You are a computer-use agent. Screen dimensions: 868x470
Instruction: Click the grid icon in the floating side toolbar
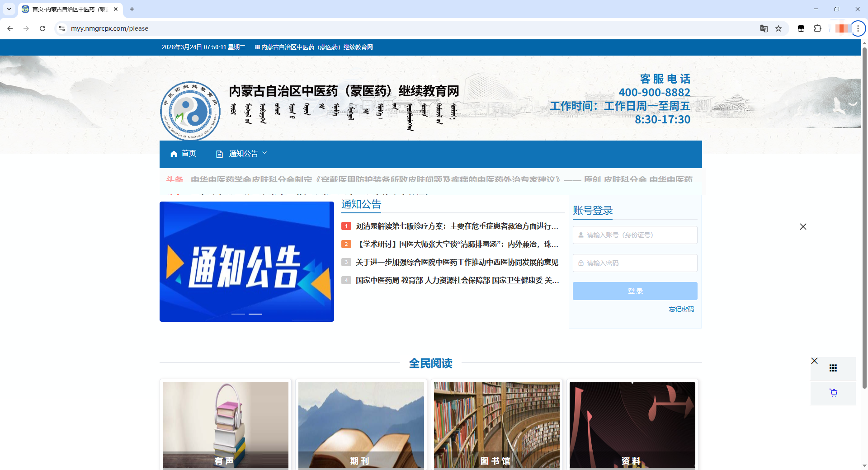833,368
